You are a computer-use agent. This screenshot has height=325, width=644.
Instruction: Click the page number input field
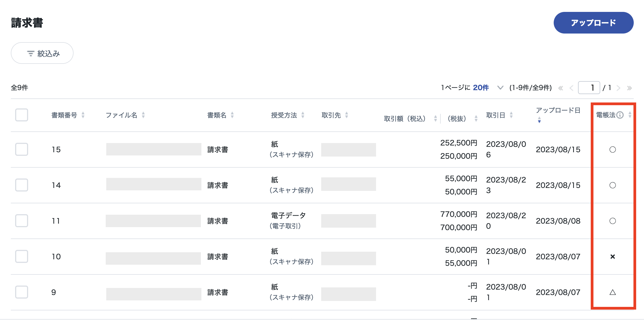point(589,88)
